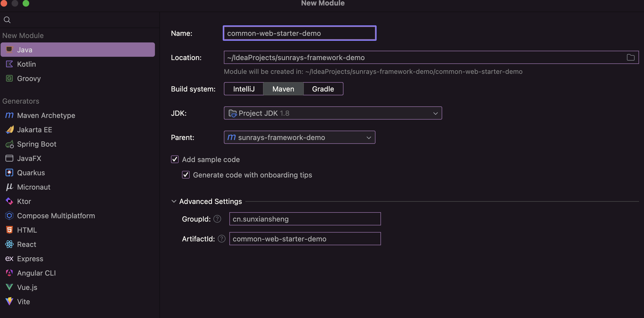Select the Spring Boot generator icon
The width and height of the screenshot is (644, 318).
(x=9, y=144)
